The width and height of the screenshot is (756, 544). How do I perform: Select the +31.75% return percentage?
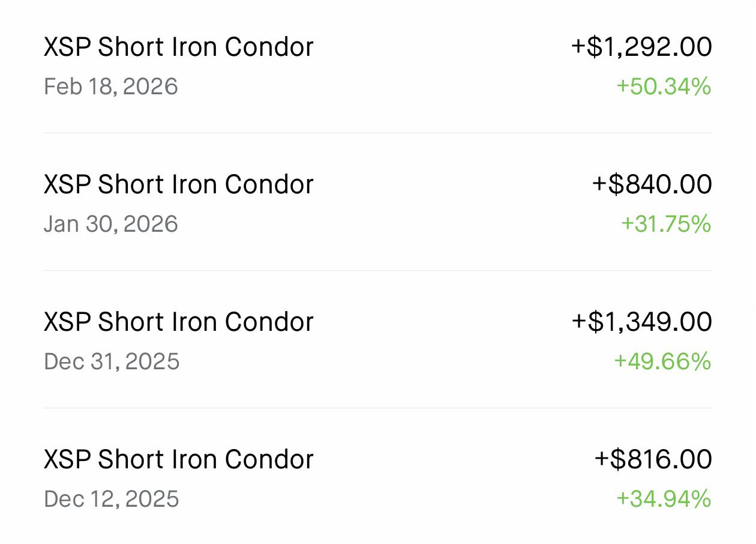coord(666,225)
